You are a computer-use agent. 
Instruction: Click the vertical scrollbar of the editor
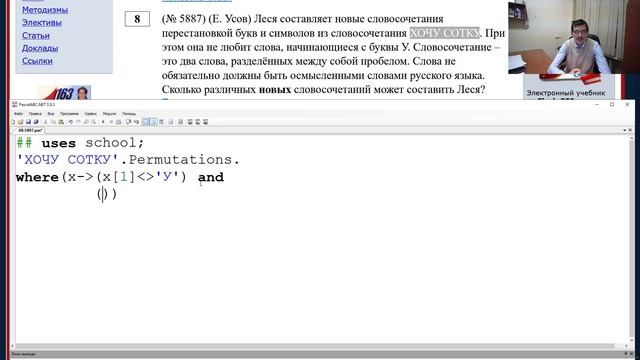tap(631, 239)
